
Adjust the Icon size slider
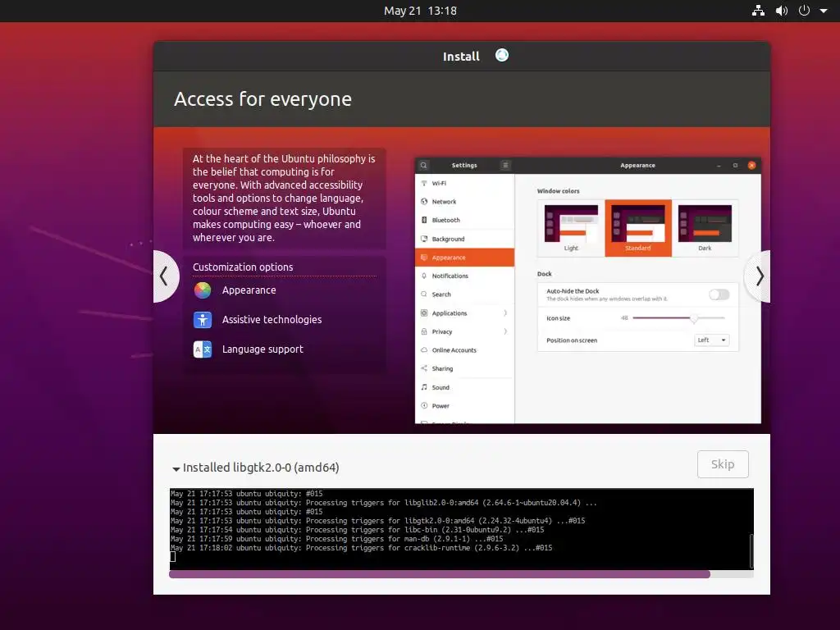pos(678,318)
